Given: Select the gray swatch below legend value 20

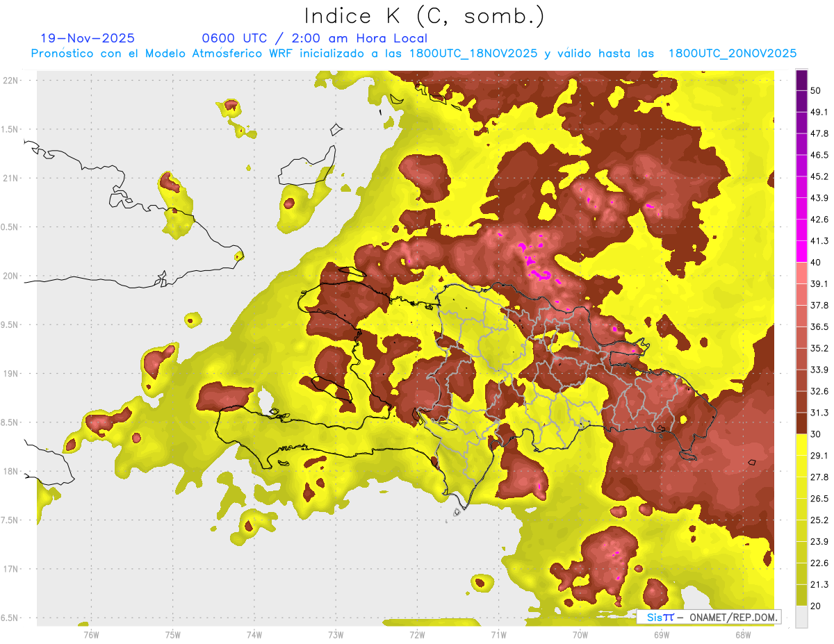Looking at the screenshot, I should tap(801, 617).
